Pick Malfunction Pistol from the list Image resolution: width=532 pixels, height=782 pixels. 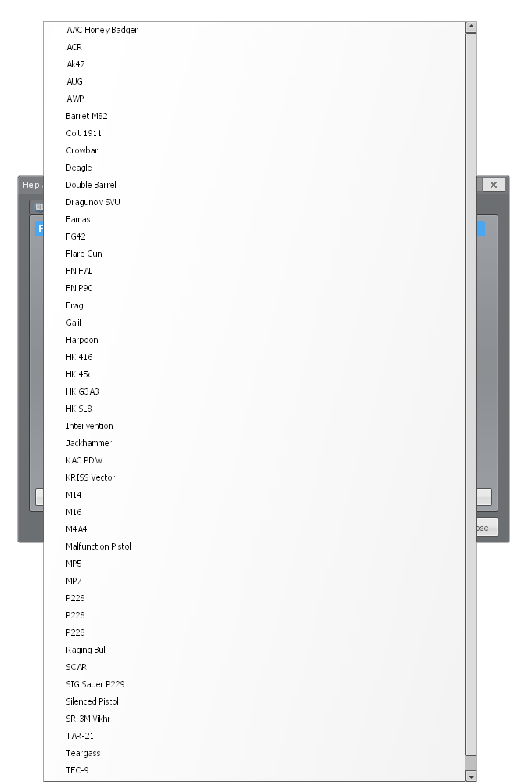coord(254,546)
